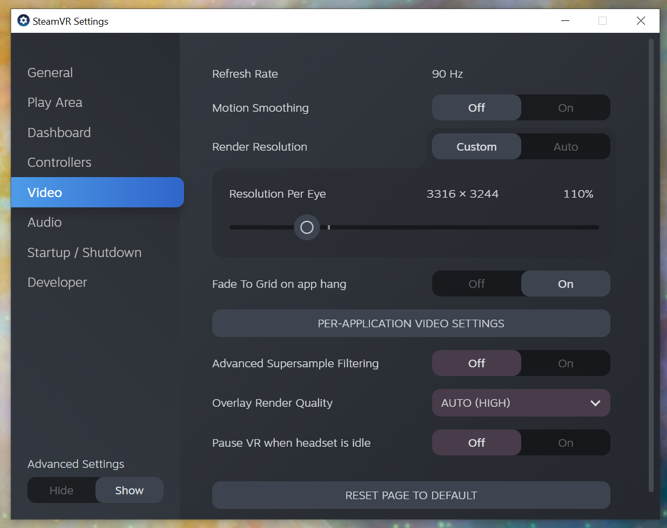Set Motion Smoothing to Off
The height and width of the screenshot is (528, 667).
[x=476, y=108]
